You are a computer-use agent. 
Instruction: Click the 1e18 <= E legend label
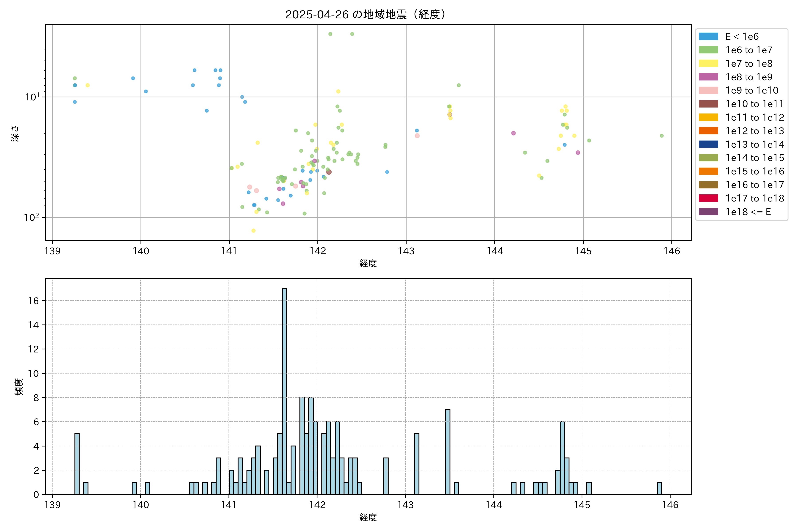[748, 212]
